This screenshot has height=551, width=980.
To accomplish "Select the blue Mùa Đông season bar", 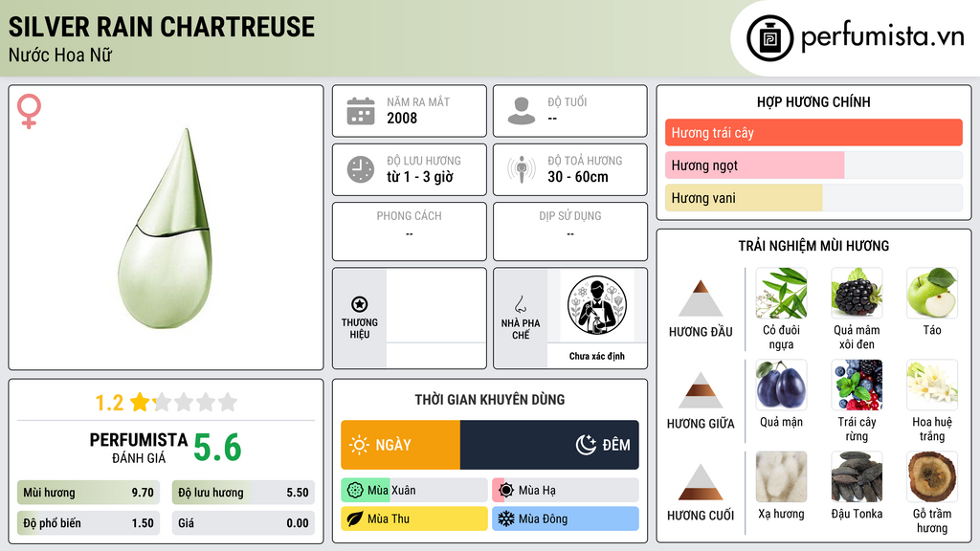I will 566,518.
